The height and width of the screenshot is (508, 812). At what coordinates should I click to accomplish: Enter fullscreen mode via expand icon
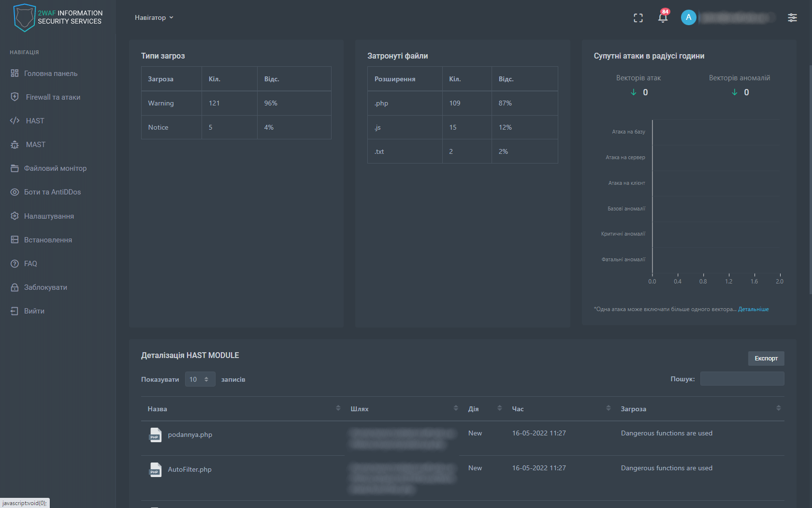[x=638, y=17]
